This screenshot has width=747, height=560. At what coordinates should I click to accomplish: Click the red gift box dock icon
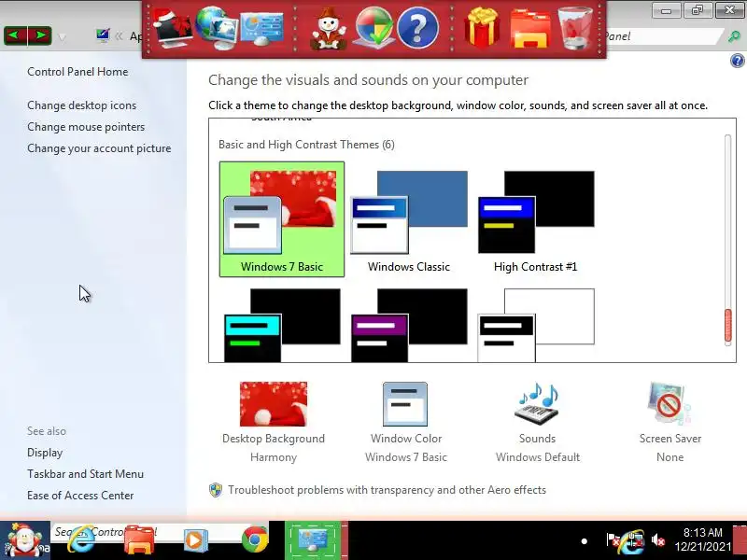pos(482,29)
